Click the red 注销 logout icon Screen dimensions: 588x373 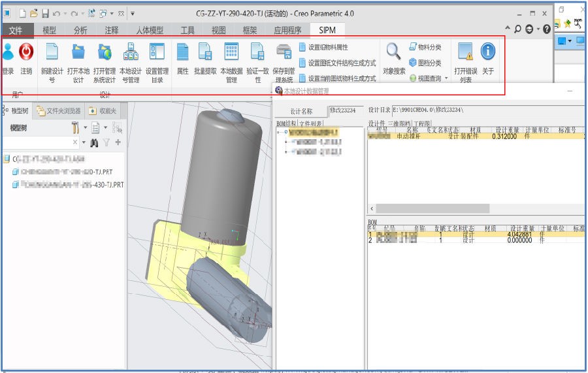[x=26, y=52]
